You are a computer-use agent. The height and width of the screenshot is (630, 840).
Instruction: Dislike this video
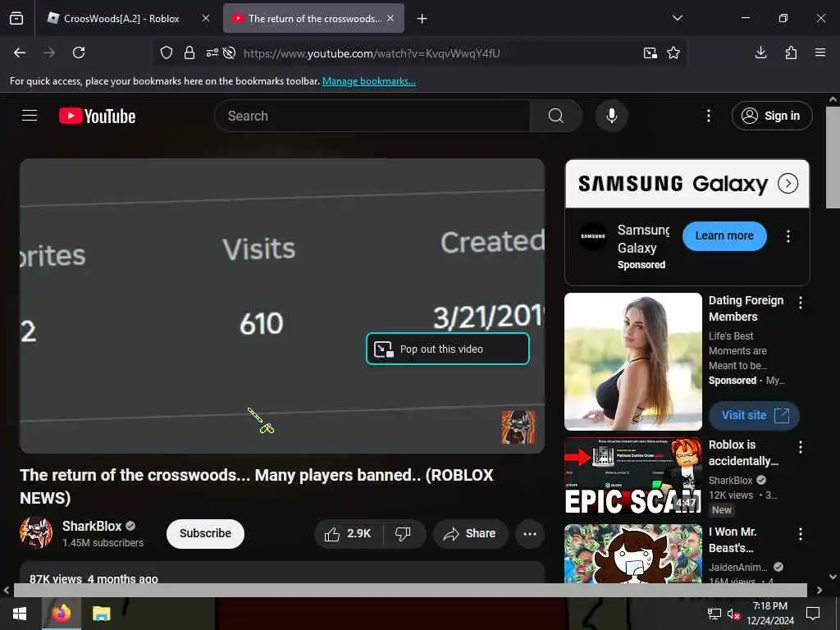pos(403,533)
